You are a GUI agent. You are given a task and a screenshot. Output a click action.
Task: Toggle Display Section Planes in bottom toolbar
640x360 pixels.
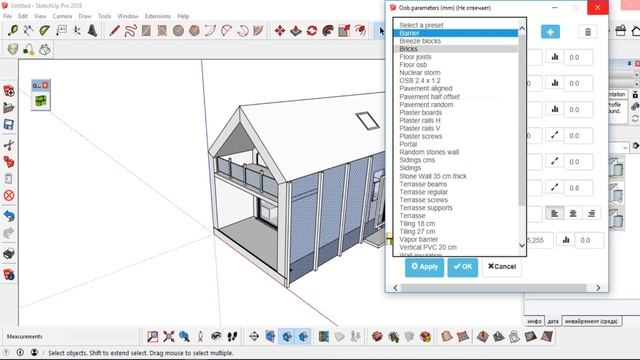270,336
